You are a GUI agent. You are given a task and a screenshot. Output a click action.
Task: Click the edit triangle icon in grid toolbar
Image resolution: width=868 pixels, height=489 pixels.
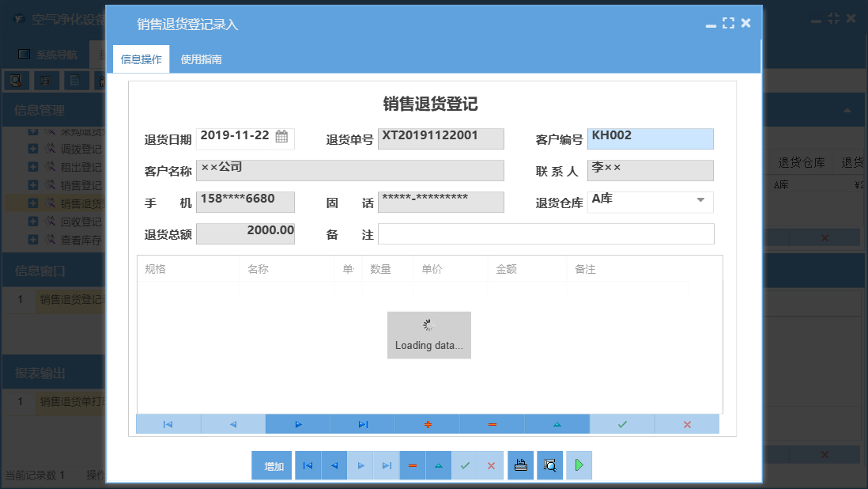click(x=557, y=424)
